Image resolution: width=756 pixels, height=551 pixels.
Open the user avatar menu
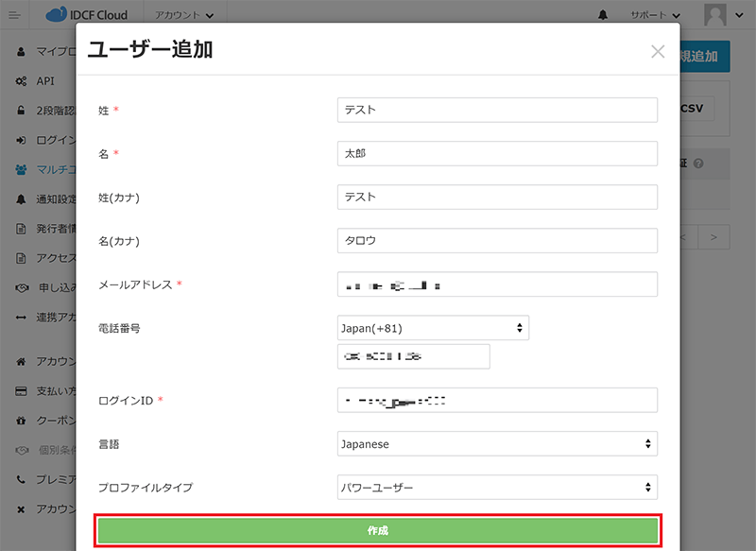723,15
